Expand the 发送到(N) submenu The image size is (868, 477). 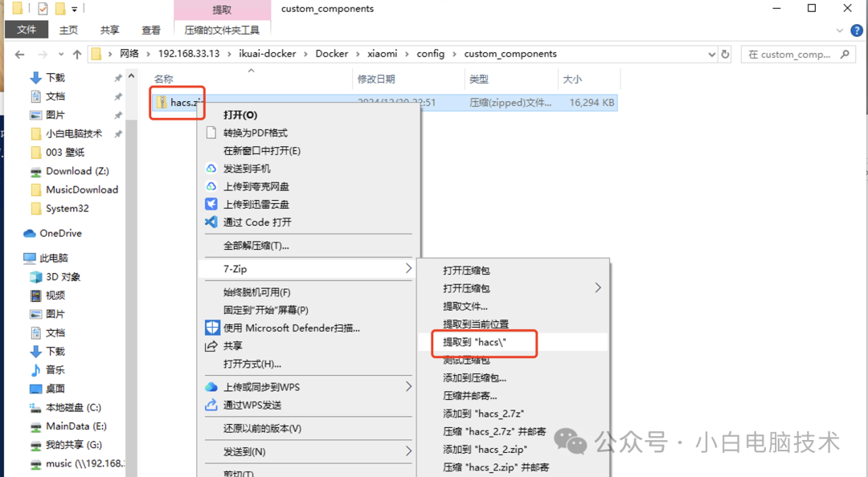pyautogui.click(x=240, y=451)
